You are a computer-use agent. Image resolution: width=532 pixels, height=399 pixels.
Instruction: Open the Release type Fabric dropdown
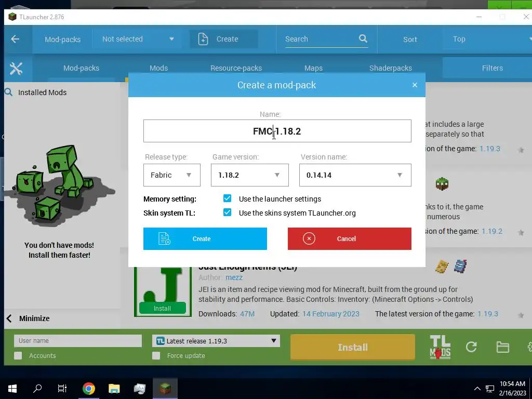(x=171, y=175)
